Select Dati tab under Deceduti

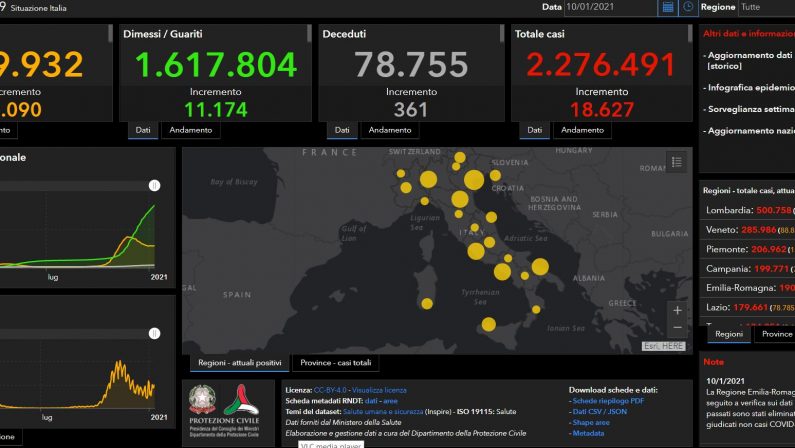[342, 130]
